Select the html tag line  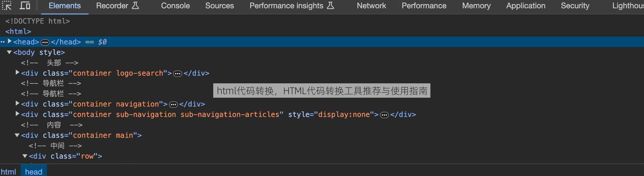tap(18, 32)
